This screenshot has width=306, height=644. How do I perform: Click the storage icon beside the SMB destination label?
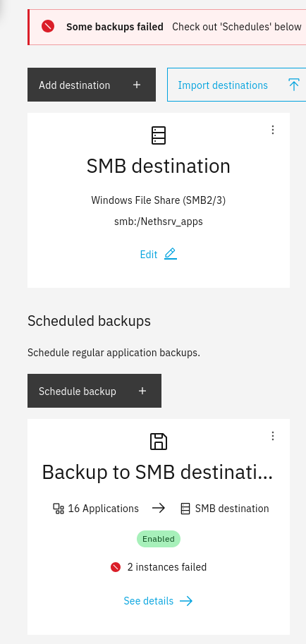click(185, 509)
